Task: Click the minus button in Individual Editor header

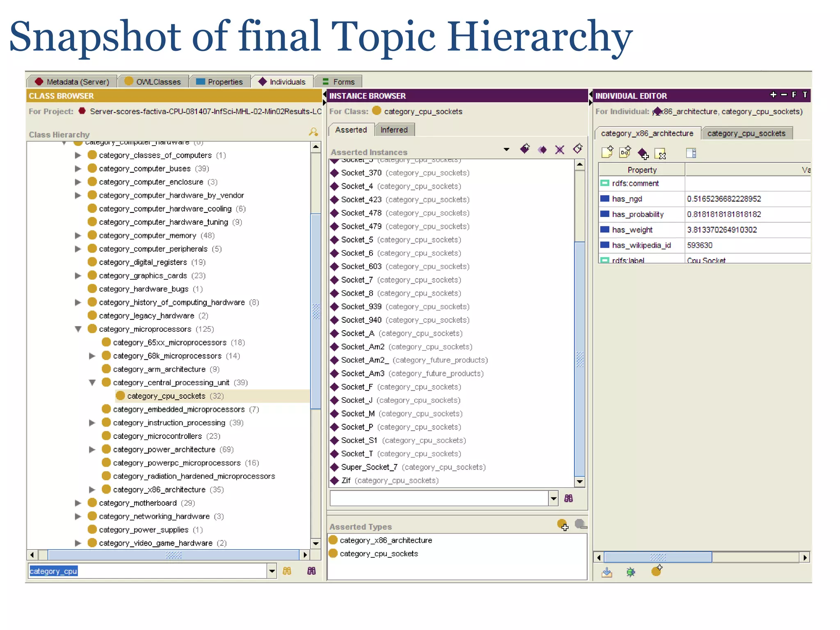Action: tap(784, 95)
